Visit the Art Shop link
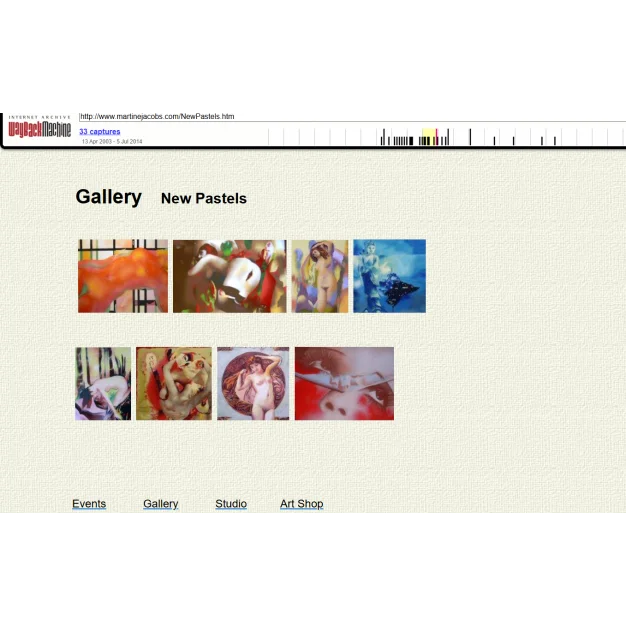 pyautogui.click(x=301, y=504)
